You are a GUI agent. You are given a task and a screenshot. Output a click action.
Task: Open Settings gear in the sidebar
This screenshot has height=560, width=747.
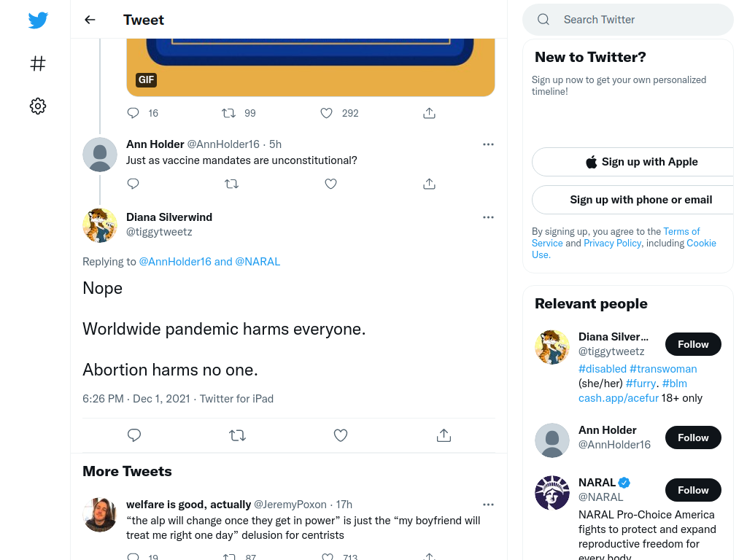[x=38, y=106]
